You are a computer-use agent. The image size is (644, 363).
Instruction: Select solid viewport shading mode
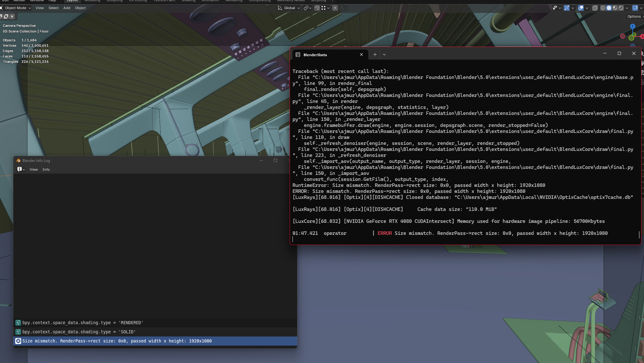click(x=609, y=8)
